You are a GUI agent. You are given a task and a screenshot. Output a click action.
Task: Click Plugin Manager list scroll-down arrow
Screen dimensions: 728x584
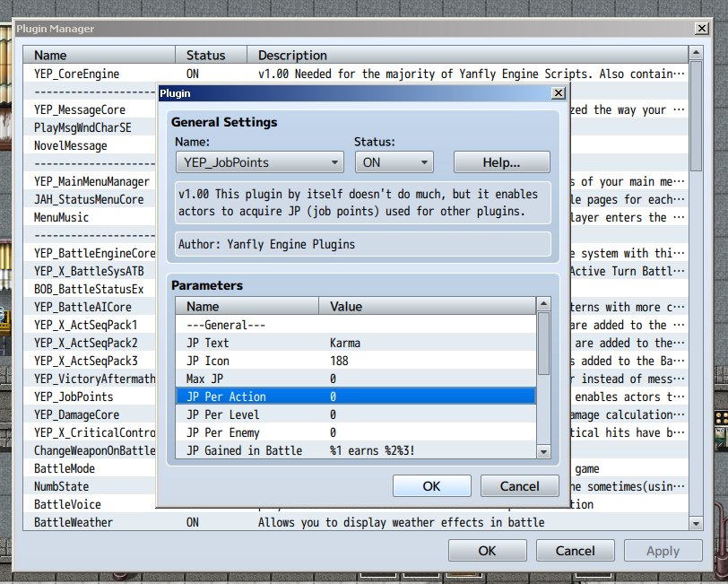(x=696, y=524)
